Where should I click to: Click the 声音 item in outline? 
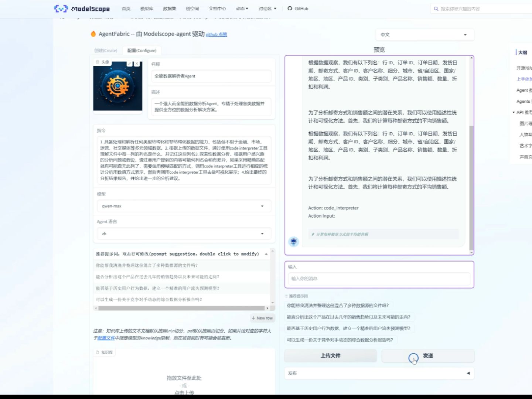coord(526,157)
